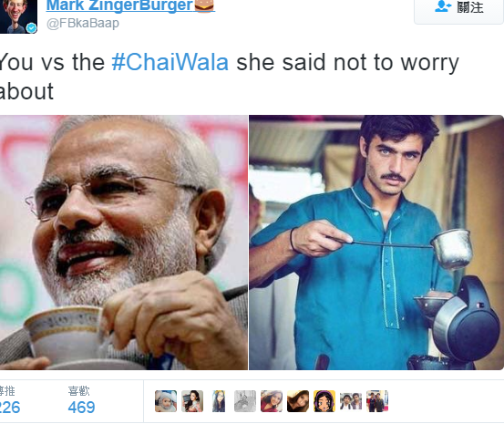504x424 pixels.
Task: Click the burger emoji beside name
Action: [x=204, y=5]
